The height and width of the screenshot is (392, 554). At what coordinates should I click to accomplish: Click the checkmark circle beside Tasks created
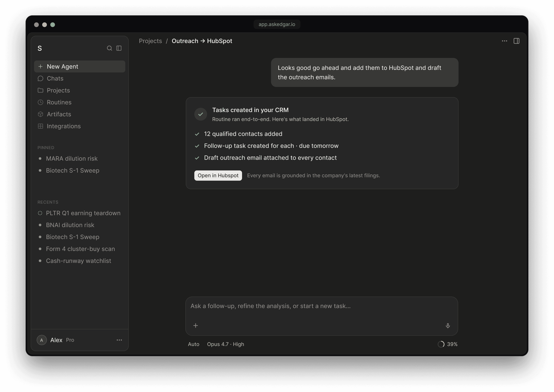tap(201, 114)
